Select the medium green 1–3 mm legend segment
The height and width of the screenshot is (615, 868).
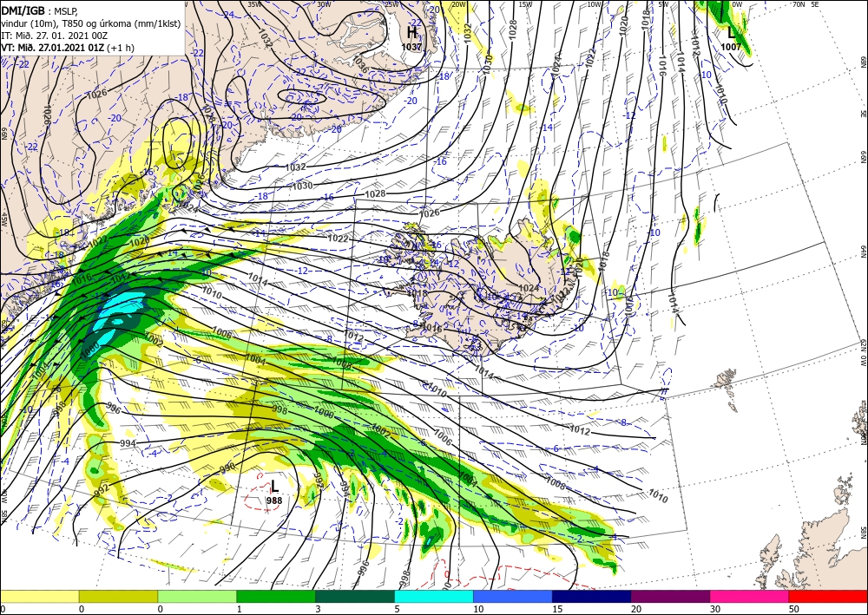coord(276,596)
